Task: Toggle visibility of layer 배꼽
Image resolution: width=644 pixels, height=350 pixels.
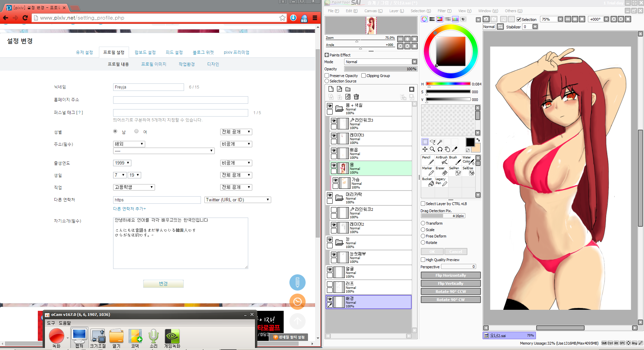Action: click(x=334, y=151)
